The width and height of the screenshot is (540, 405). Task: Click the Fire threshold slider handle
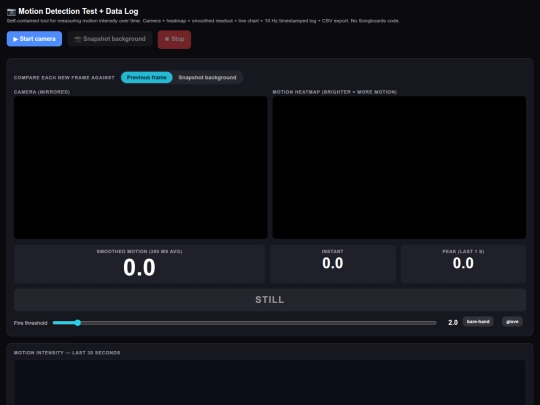[78, 323]
